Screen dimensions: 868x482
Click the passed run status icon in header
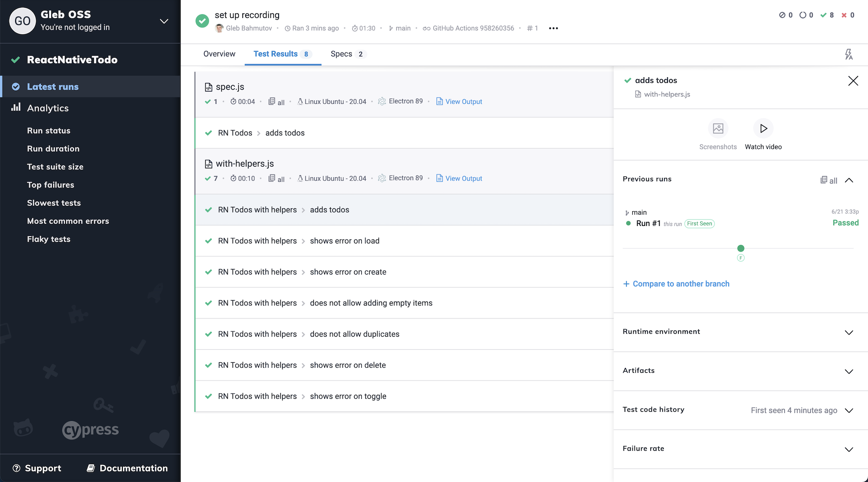coord(202,21)
